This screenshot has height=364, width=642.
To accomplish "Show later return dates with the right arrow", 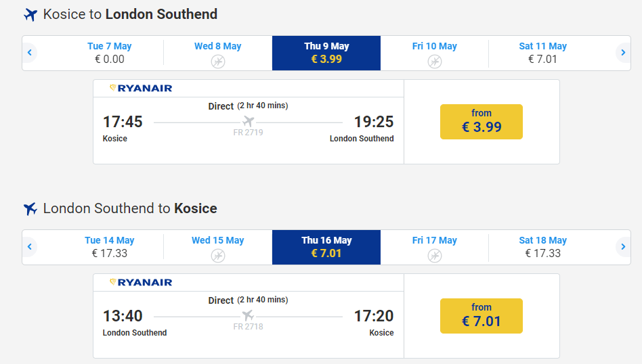I will [x=623, y=247].
